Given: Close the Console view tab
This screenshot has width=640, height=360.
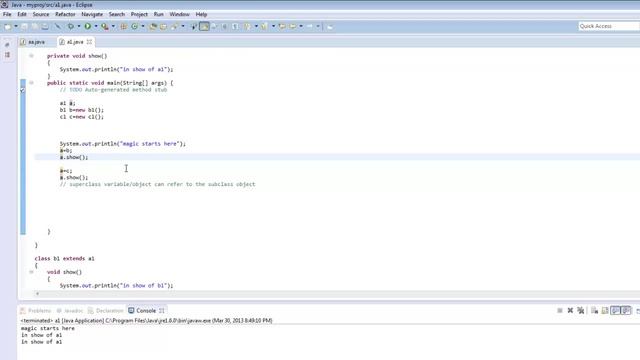Looking at the screenshot, I should (162, 311).
